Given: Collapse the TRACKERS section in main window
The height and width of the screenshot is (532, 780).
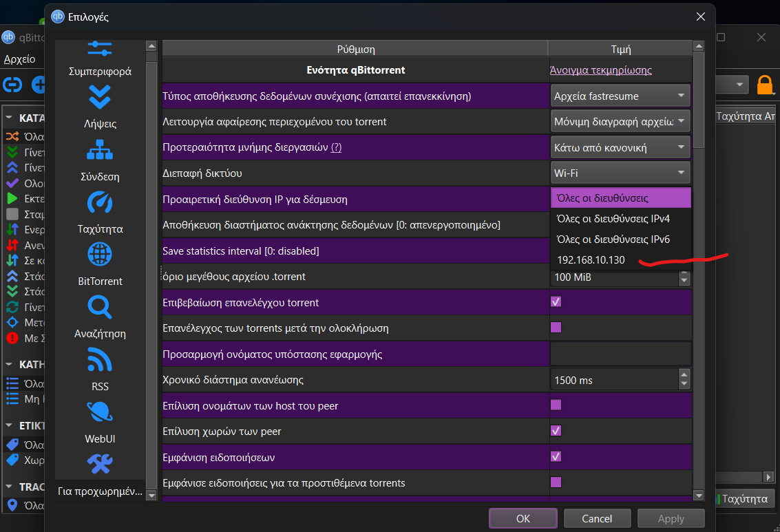Looking at the screenshot, I should tap(9, 487).
